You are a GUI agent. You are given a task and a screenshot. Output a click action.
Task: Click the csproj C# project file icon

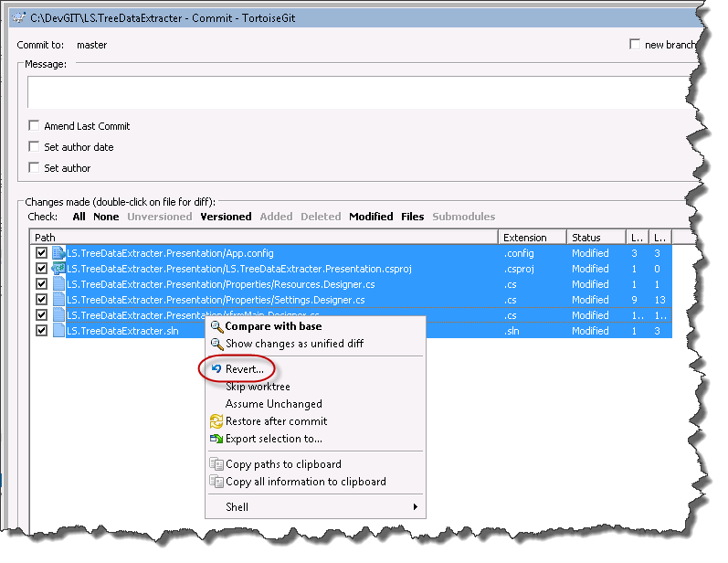coord(58,269)
